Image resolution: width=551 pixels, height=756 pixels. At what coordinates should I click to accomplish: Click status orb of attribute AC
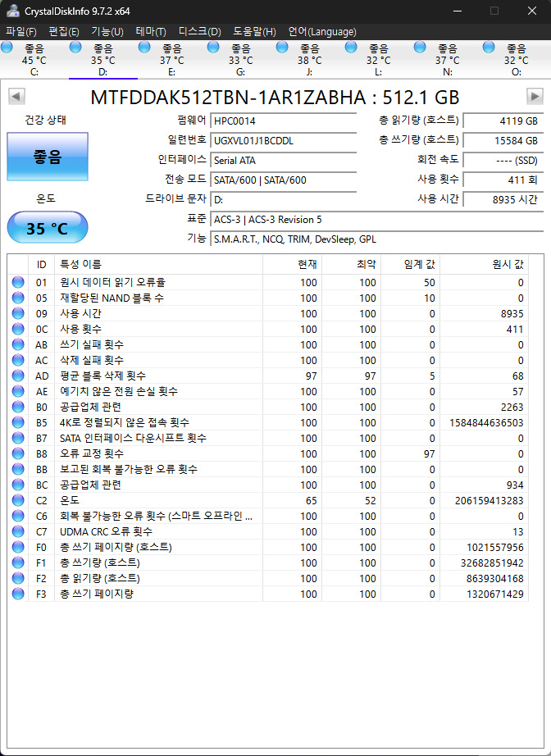click(x=18, y=360)
